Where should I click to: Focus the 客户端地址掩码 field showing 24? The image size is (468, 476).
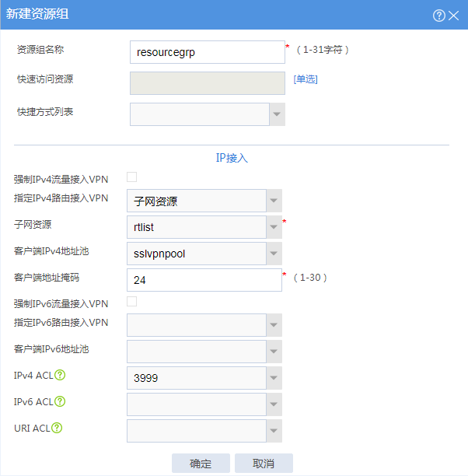[204, 280]
